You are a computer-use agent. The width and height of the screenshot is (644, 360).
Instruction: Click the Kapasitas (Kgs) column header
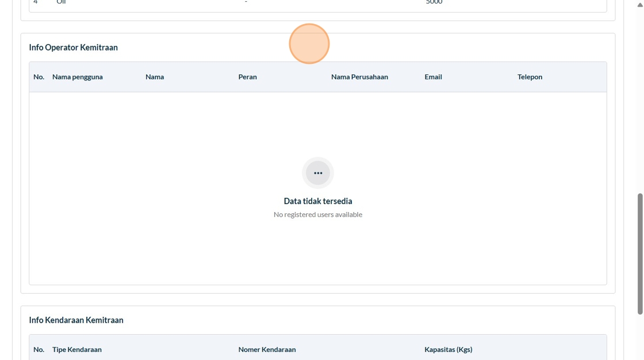click(448, 349)
